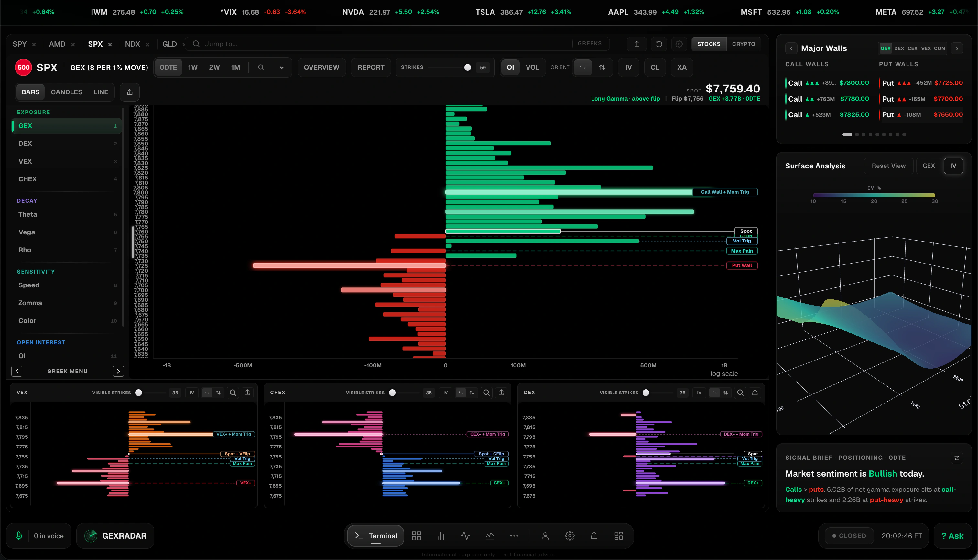Click the expiry search magnifier after 1M
This screenshot has width=978, height=560.
261,67
